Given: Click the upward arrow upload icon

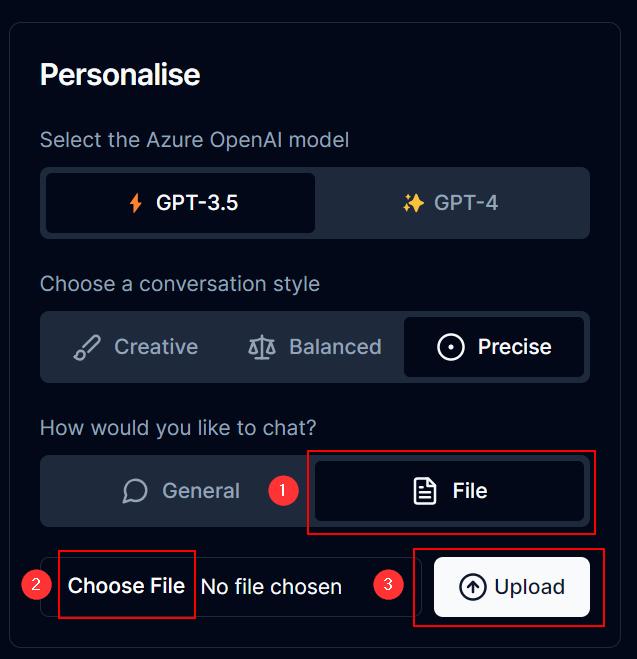Looking at the screenshot, I should pos(473,587).
